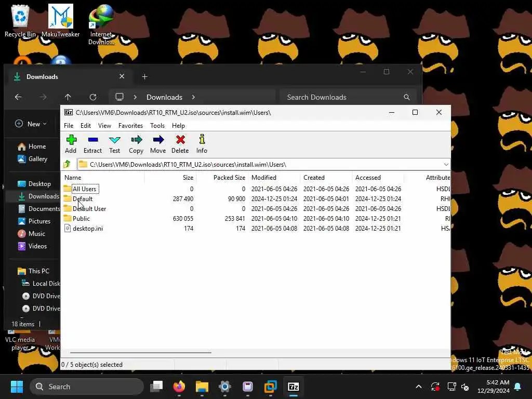Expand the 7-Zip address path dropdown
This screenshot has height=399, width=532.
(446, 165)
